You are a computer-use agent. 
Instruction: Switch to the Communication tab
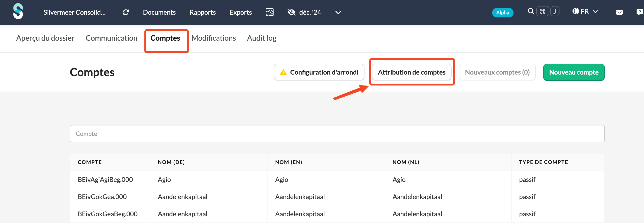(x=111, y=38)
